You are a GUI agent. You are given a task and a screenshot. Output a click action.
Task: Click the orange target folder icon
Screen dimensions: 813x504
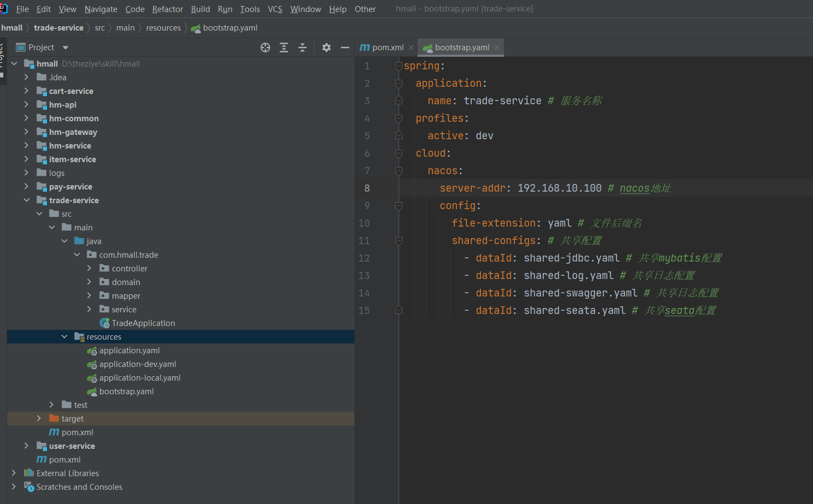tap(54, 418)
